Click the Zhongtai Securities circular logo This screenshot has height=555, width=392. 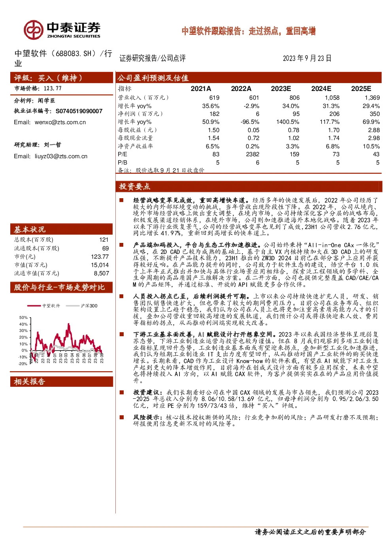pos(33,30)
